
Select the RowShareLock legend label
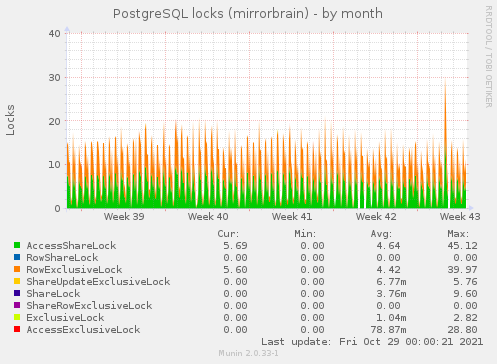point(62,258)
